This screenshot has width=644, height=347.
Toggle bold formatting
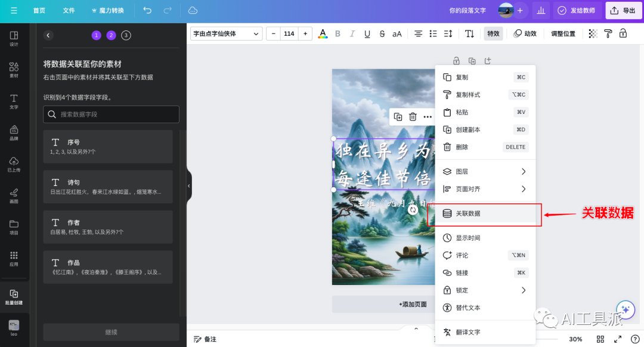tap(338, 33)
